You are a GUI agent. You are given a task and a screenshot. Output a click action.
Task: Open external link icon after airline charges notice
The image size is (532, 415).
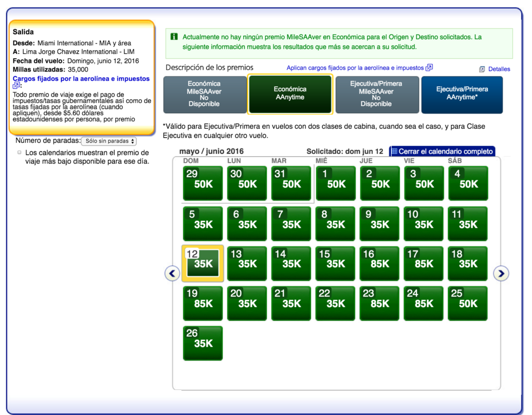point(429,68)
